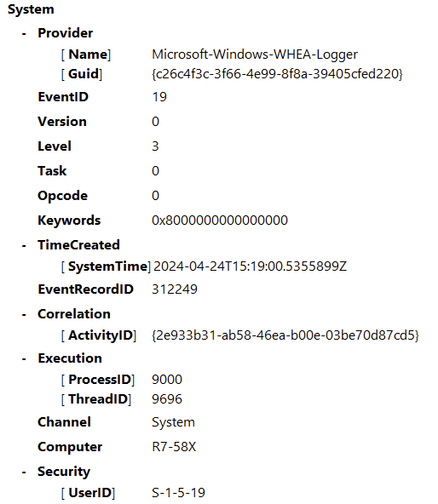Click the Task label
The width and height of the screenshot is (438, 504).
[x=52, y=171]
